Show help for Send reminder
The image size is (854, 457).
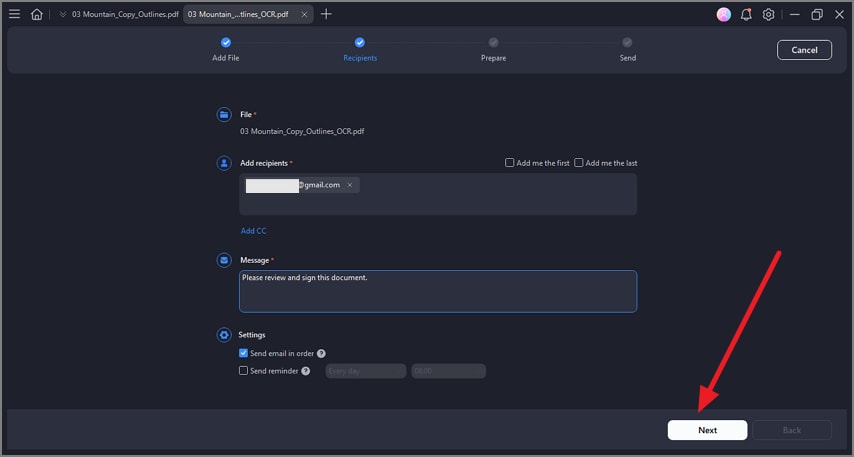[x=306, y=371]
